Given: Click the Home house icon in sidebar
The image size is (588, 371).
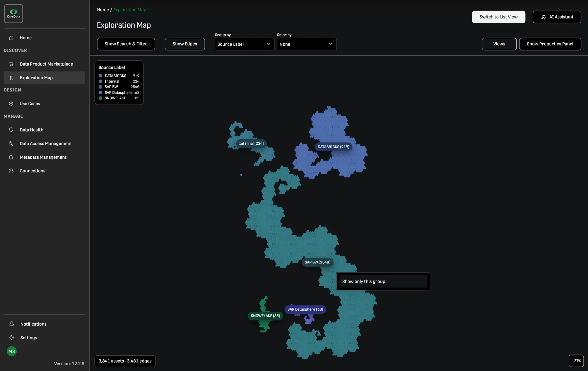Looking at the screenshot, I should 11,38.
